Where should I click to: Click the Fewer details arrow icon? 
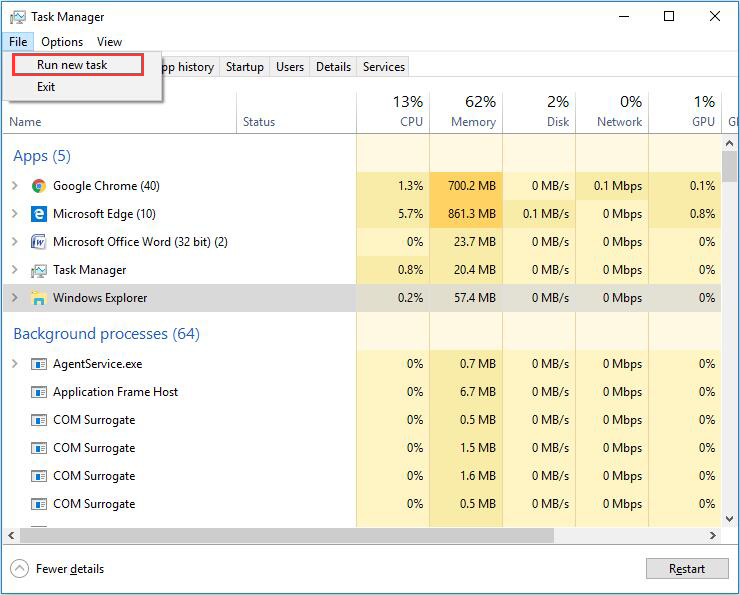[19, 569]
